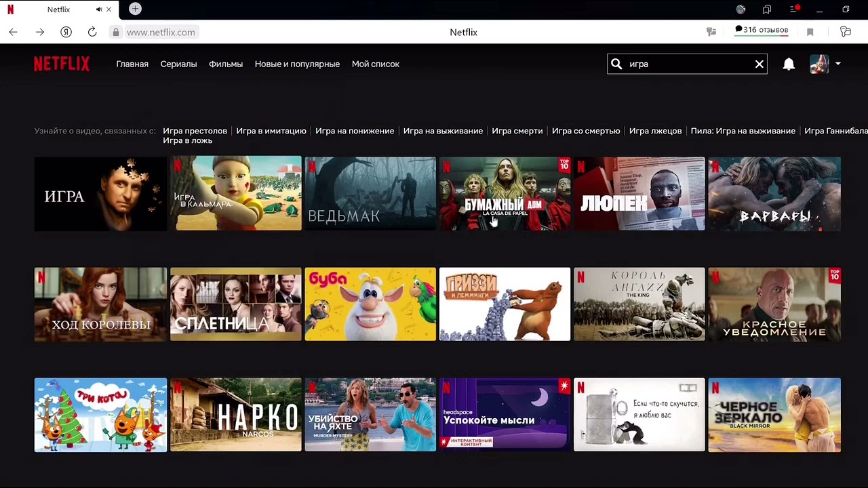Open the Ход королевы thumbnail
The width and height of the screenshot is (868, 488).
[100, 304]
